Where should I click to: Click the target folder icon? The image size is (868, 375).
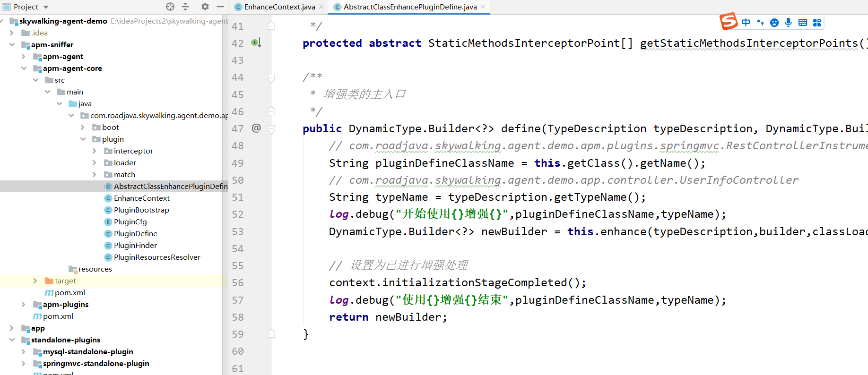pos(49,281)
